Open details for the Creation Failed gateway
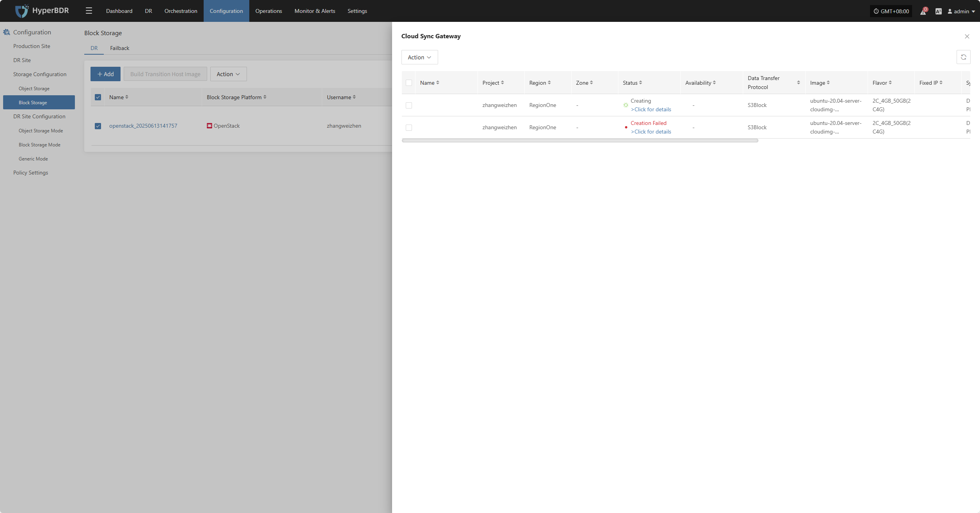The width and height of the screenshot is (980, 513). (x=651, y=132)
